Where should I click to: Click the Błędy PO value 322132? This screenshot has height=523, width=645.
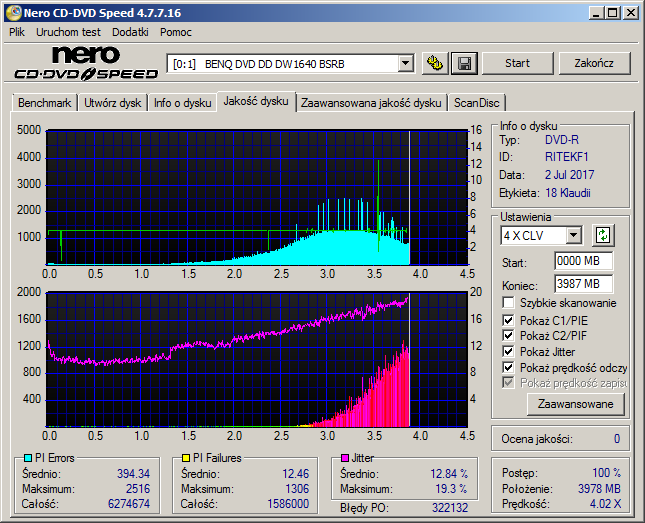[450, 508]
